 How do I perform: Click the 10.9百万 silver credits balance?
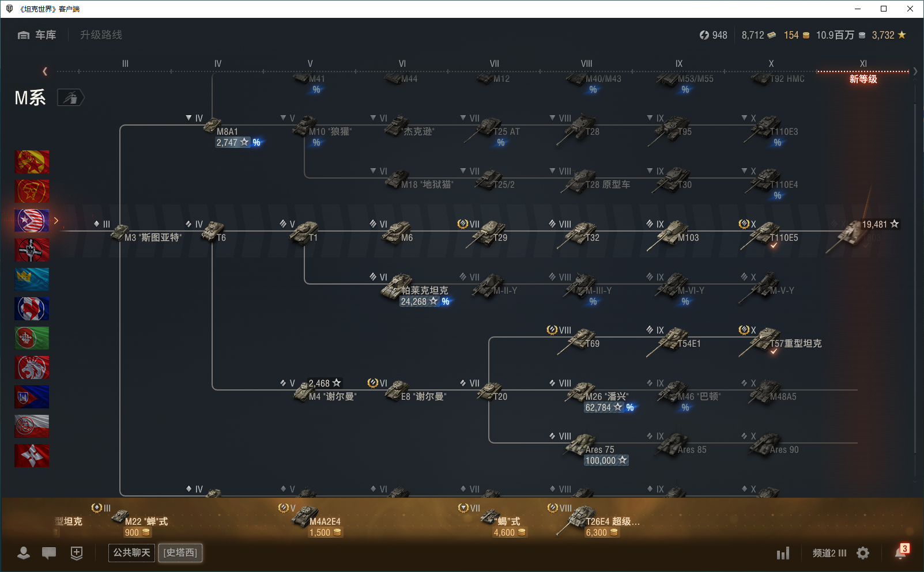(x=840, y=35)
